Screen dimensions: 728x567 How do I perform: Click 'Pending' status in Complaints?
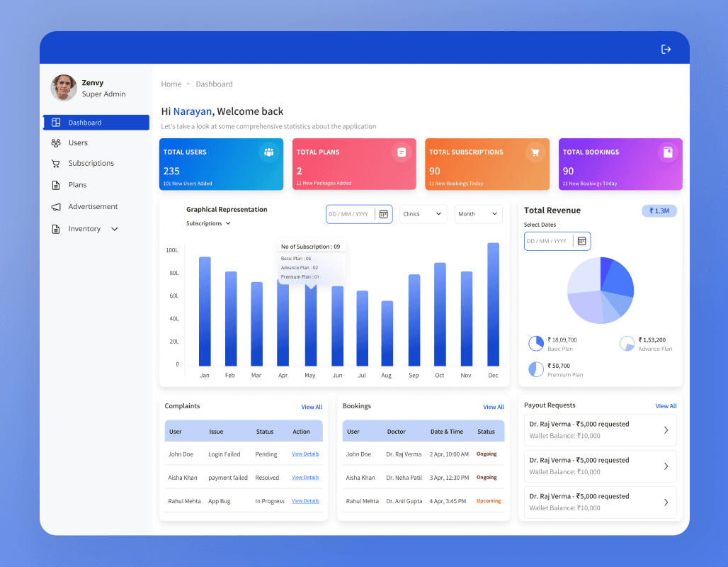[266, 454]
